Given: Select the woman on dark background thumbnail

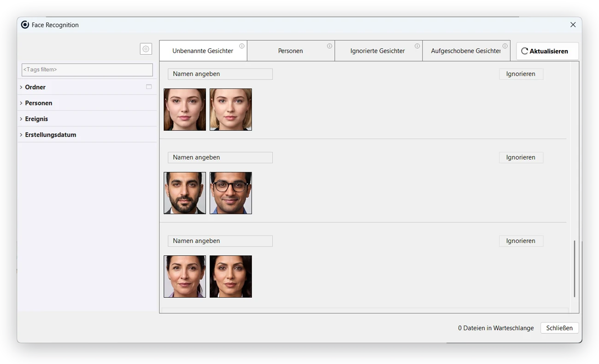Looking at the screenshot, I should point(231,277).
